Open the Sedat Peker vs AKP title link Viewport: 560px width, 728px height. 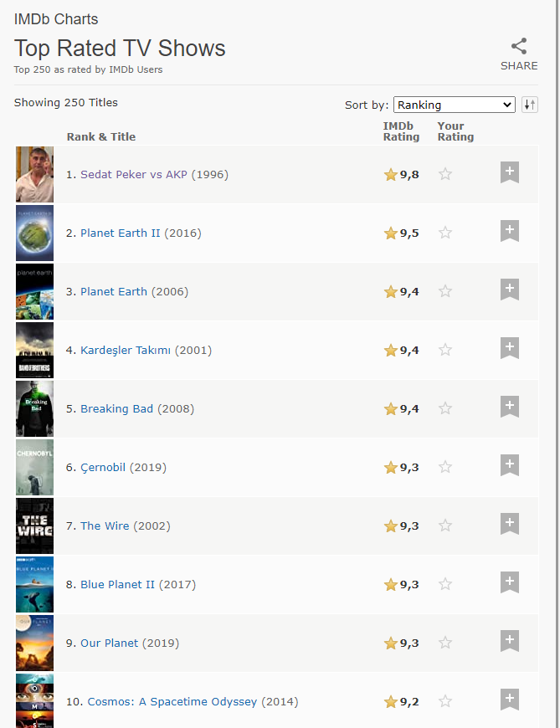134,175
